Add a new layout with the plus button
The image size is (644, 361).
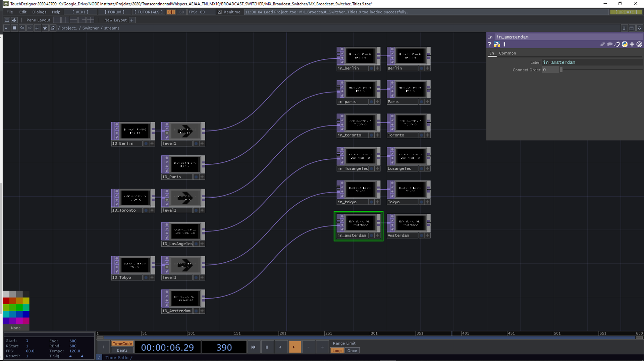pyautogui.click(x=132, y=20)
